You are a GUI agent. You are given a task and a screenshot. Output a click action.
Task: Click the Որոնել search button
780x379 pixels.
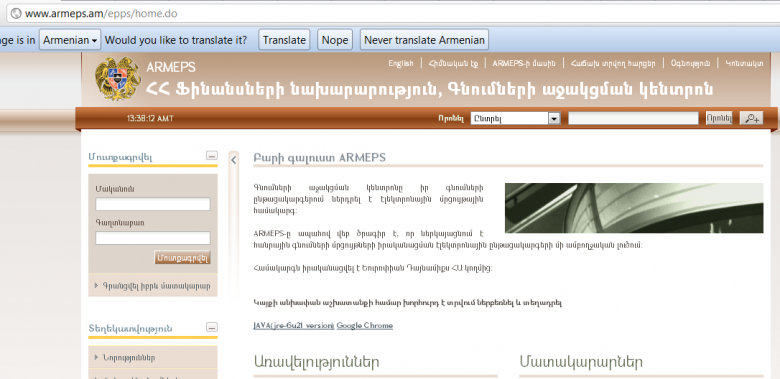(719, 118)
